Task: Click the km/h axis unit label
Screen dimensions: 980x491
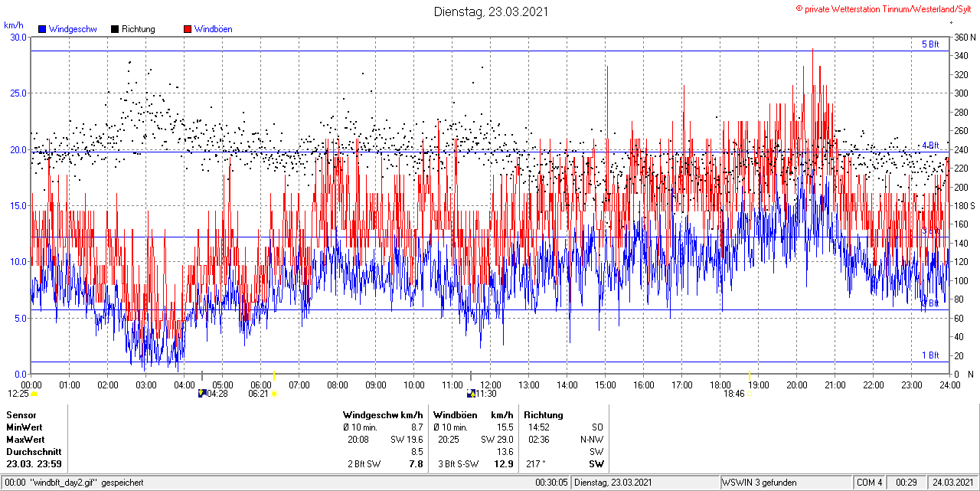Action: click(14, 25)
